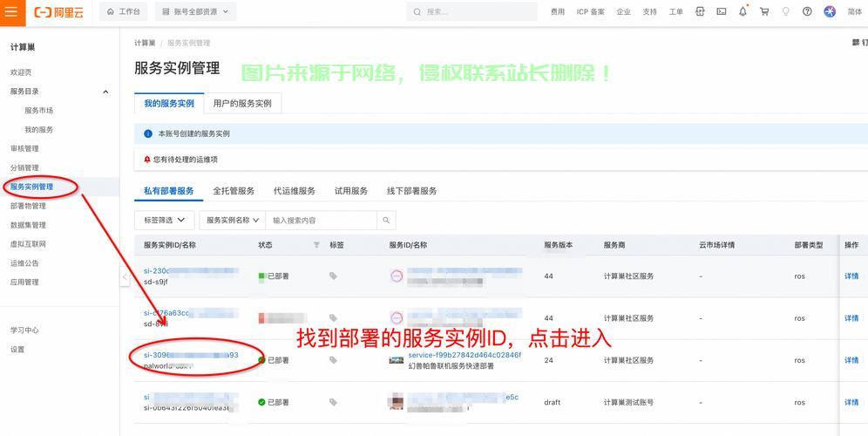Check notifications via the bell icon
This screenshot has height=436, width=868.
tap(743, 12)
